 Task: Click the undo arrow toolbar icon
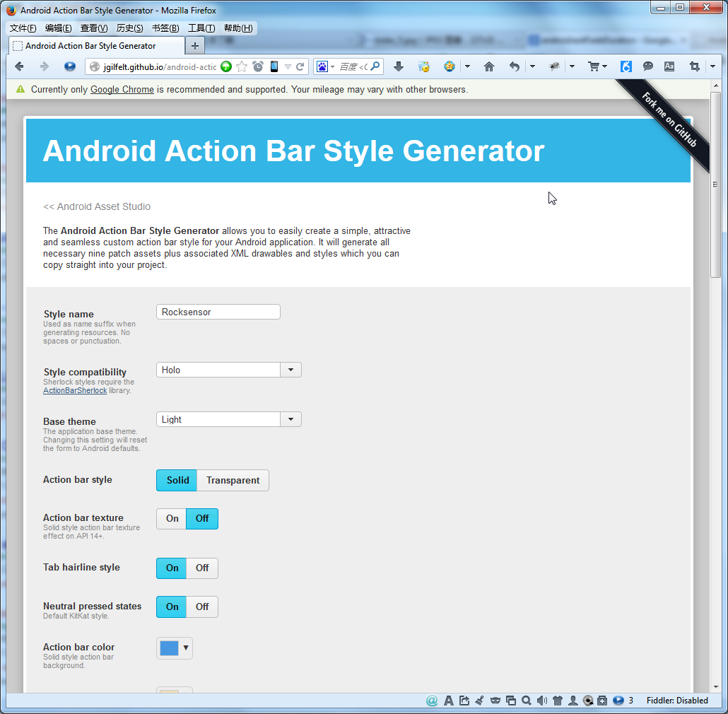point(514,67)
